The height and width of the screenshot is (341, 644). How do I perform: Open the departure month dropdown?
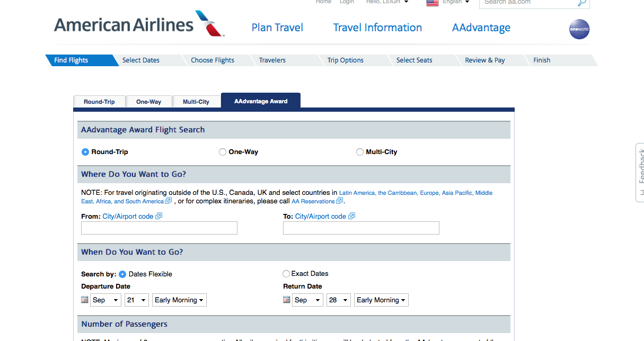[x=105, y=300]
